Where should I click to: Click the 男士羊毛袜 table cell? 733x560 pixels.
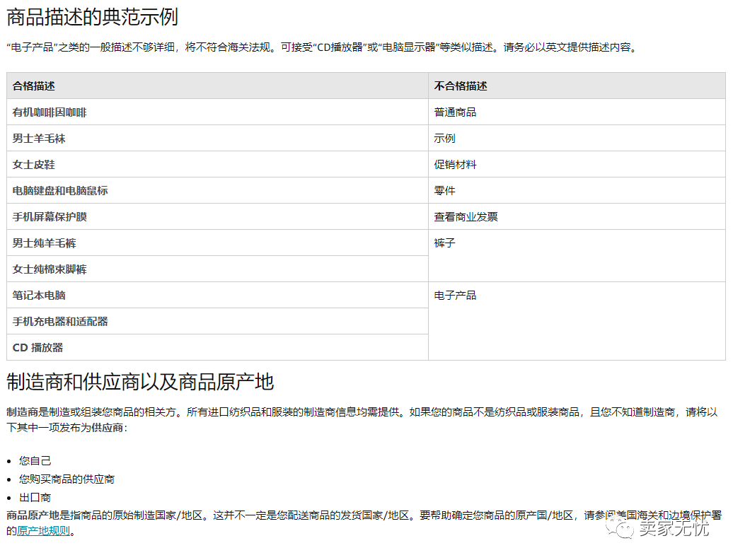pyautogui.click(x=39, y=138)
